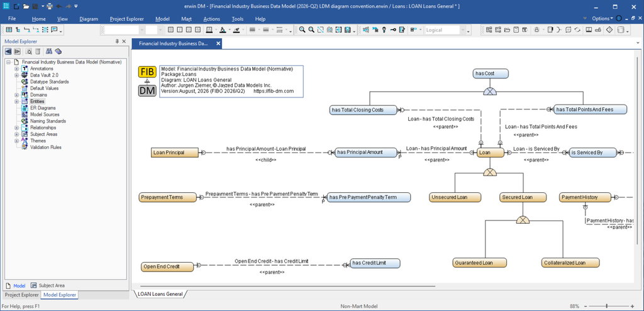The height and width of the screenshot is (311, 644).
Task: Expand the Data Vault 2.0 node
Action: point(16,75)
